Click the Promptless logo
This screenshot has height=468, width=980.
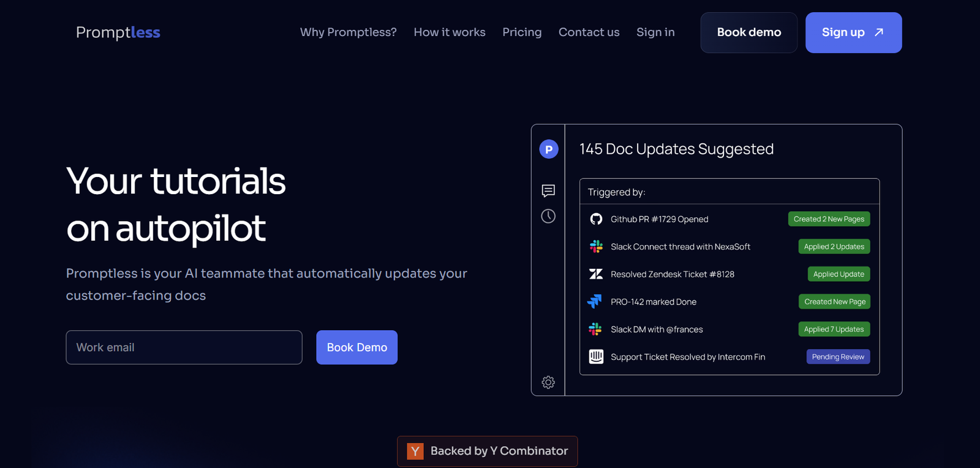point(118,32)
